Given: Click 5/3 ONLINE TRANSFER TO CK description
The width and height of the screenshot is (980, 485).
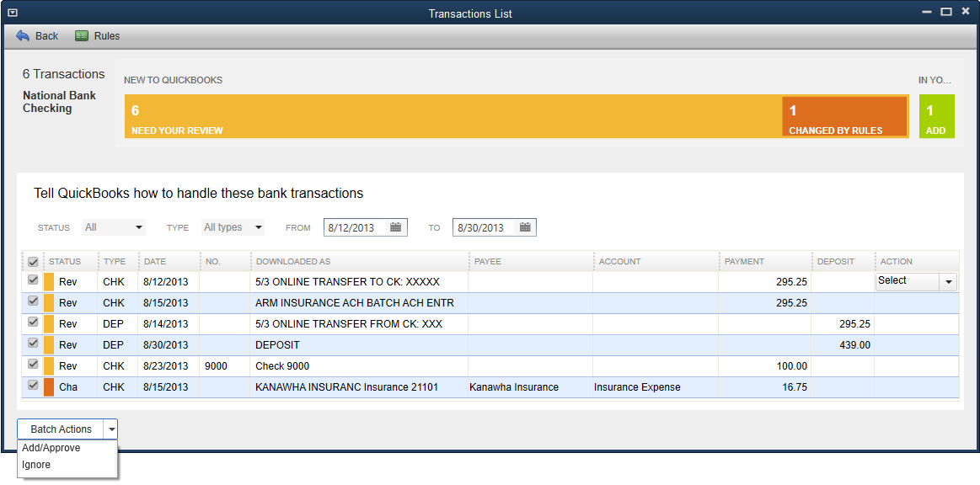Looking at the screenshot, I should (360, 282).
